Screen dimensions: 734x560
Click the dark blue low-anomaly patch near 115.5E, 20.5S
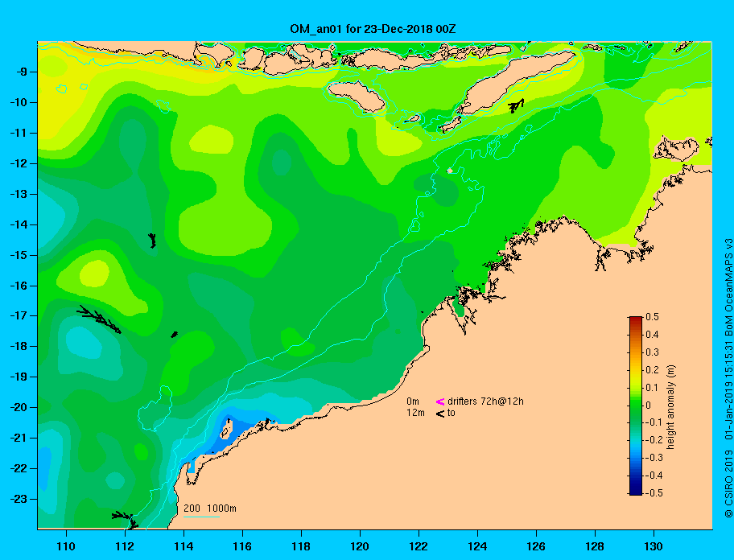point(239,430)
